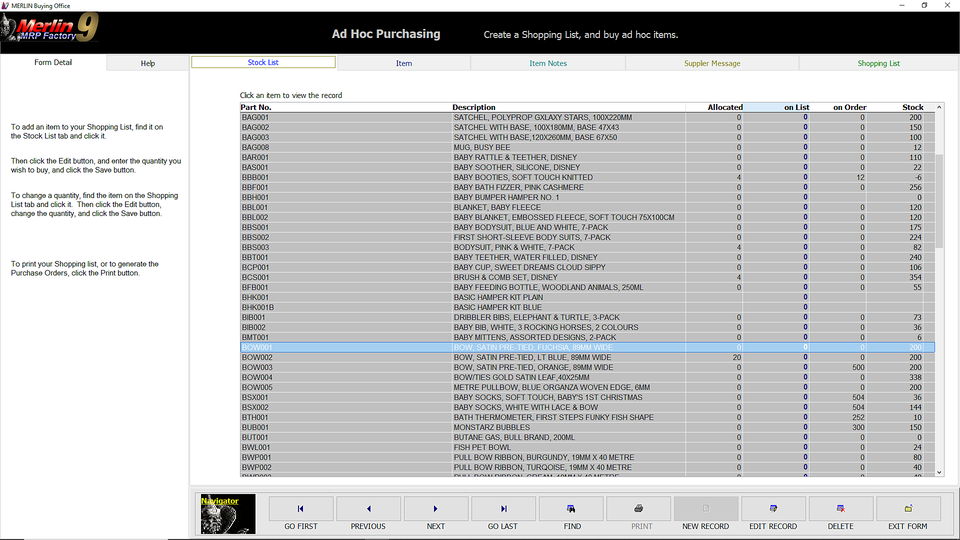Screen dimensions: 960x540
Task: Click the Navigator logo image
Action: pyautogui.click(x=227, y=514)
